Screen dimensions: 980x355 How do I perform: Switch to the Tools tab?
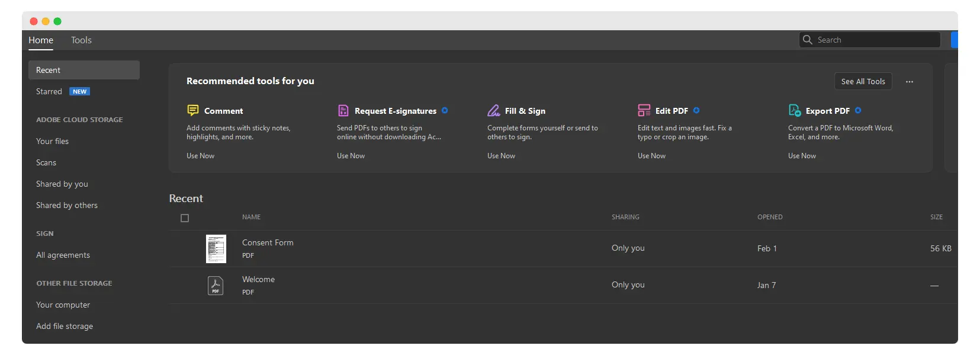(81, 40)
